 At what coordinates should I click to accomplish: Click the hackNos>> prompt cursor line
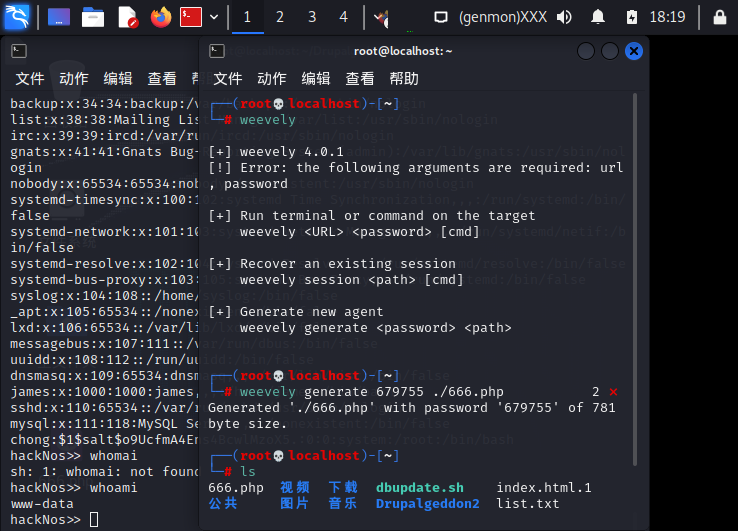click(54, 520)
